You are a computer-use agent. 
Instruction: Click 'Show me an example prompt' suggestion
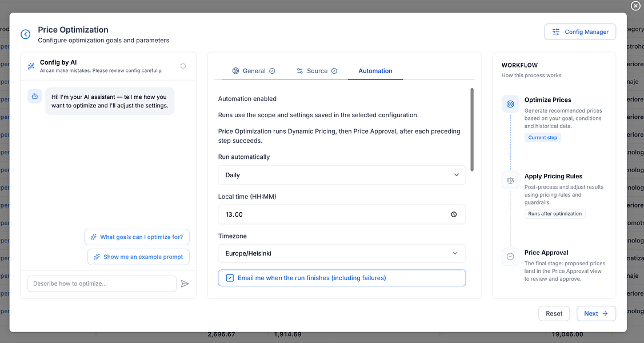point(138,257)
